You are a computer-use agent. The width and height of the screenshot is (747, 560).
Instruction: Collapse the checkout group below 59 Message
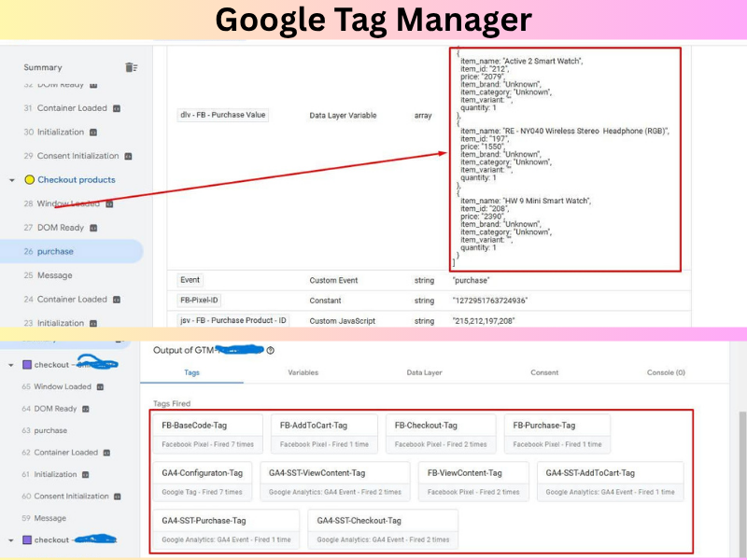(11, 540)
